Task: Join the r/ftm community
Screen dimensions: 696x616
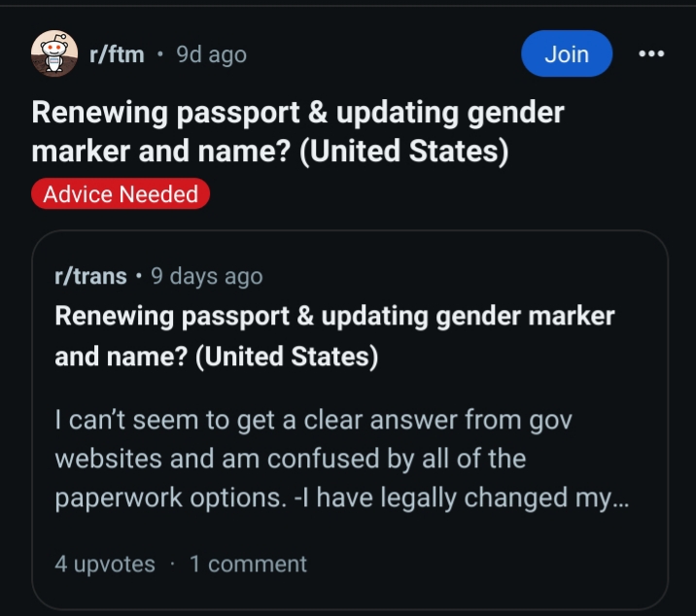Action: pyautogui.click(x=567, y=53)
